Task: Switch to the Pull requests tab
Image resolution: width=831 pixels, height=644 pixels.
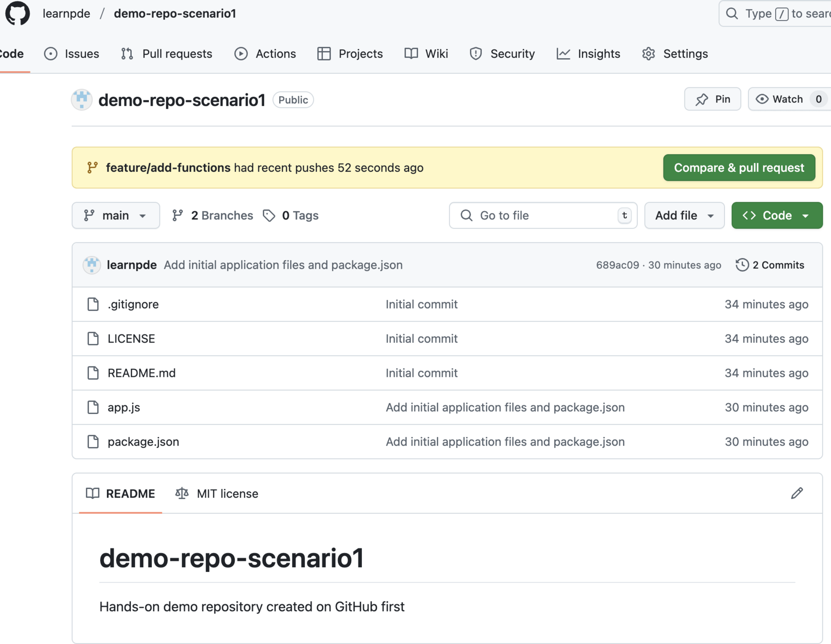Action: coord(167,53)
